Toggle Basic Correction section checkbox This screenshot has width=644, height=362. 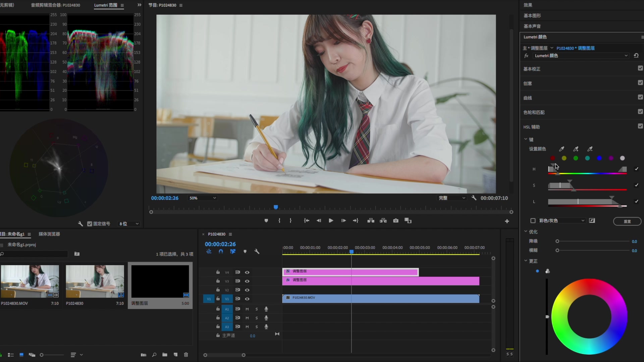tap(640, 68)
